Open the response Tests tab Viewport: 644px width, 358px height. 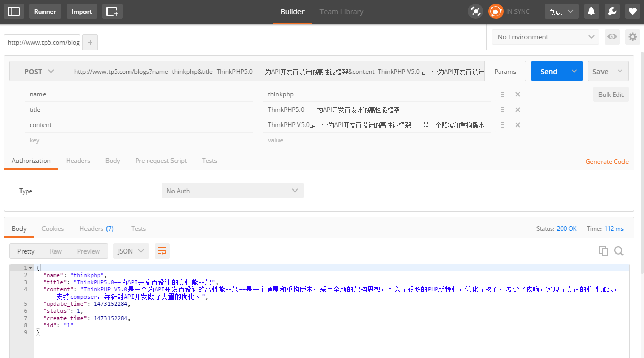coord(138,229)
